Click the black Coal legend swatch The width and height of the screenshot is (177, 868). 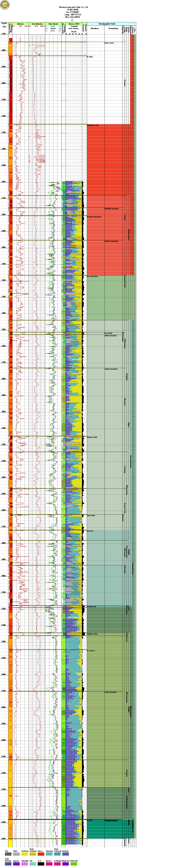41,864
